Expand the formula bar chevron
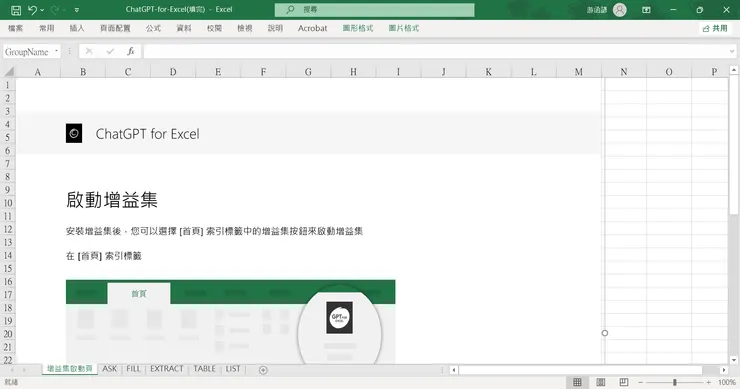The width and height of the screenshot is (740, 389). (732, 51)
